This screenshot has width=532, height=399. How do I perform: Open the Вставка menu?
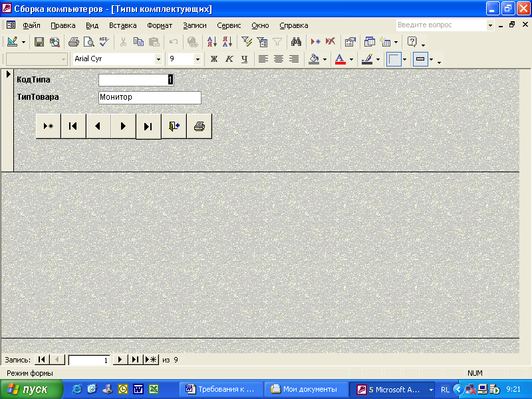123,25
